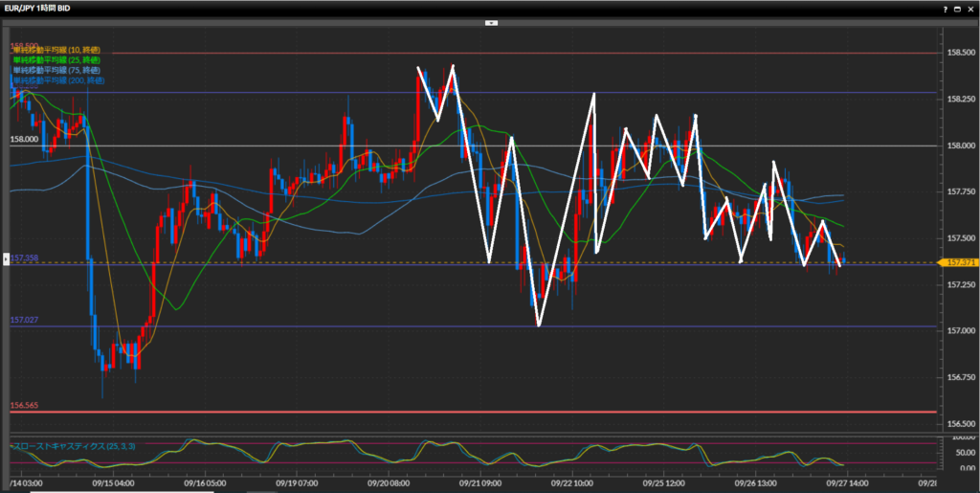Select the 10-period simple moving average label

(x=56, y=50)
